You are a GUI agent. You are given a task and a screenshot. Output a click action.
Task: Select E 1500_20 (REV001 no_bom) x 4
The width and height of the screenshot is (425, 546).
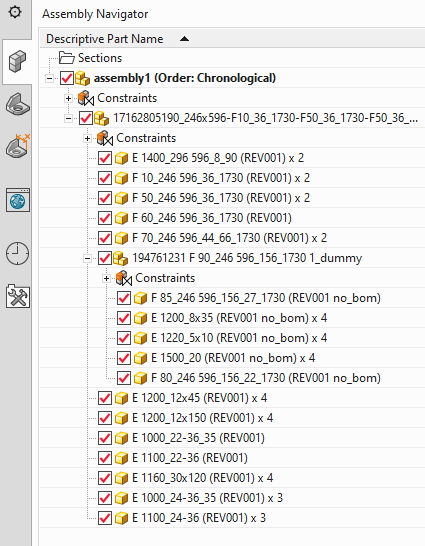coord(233,358)
